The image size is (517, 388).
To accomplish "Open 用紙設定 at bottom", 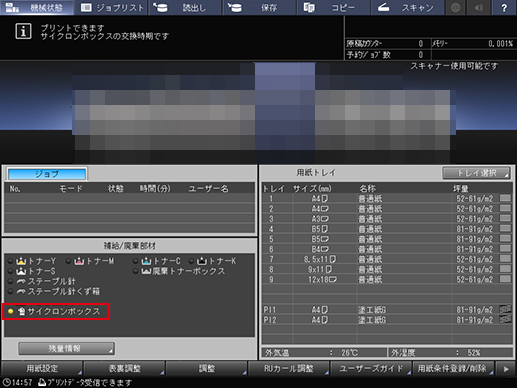I will tap(42, 368).
